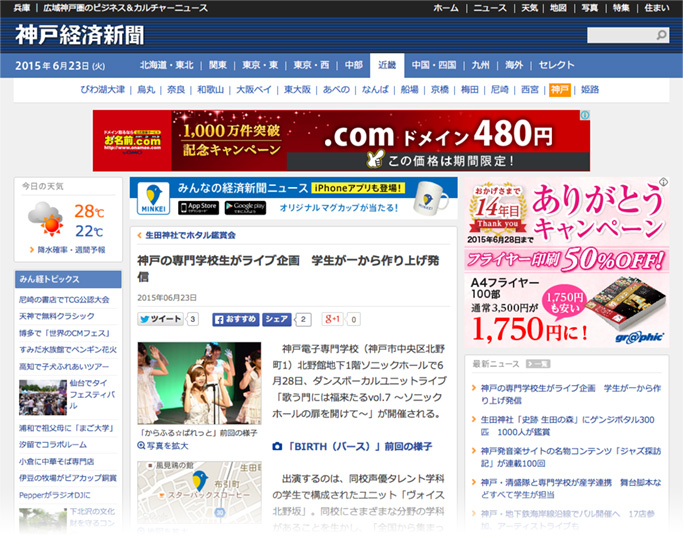Click the article concert photo thumbnail
Screen dimensions: 683x539
point(199,383)
